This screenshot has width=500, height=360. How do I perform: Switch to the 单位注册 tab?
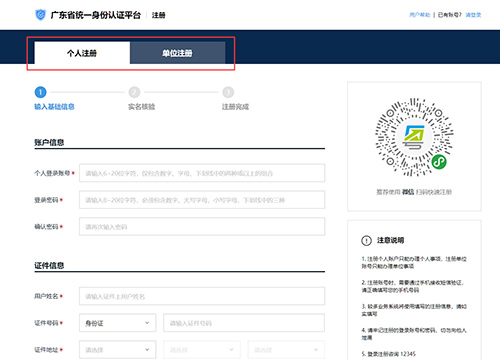tap(177, 53)
